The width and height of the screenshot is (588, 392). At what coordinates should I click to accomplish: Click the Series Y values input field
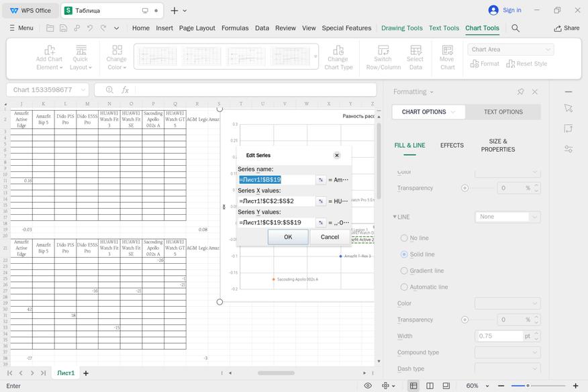point(277,222)
